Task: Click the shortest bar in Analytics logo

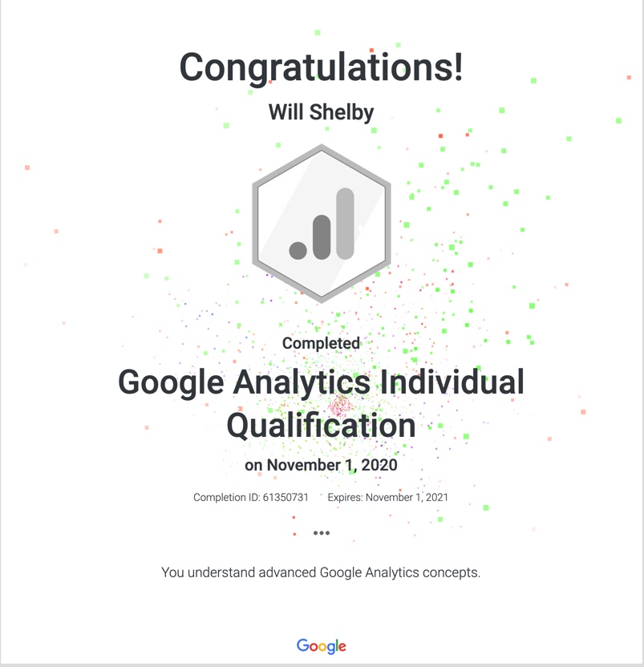Action: [298, 249]
